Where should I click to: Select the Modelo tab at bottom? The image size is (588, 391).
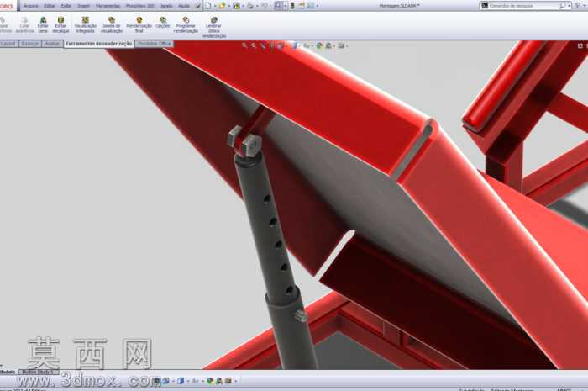click(x=8, y=372)
